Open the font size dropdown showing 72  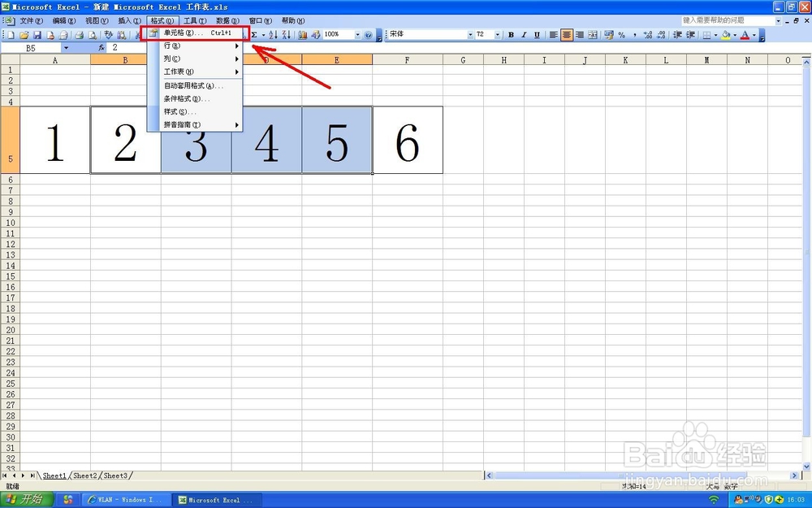(x=498, y=35)
